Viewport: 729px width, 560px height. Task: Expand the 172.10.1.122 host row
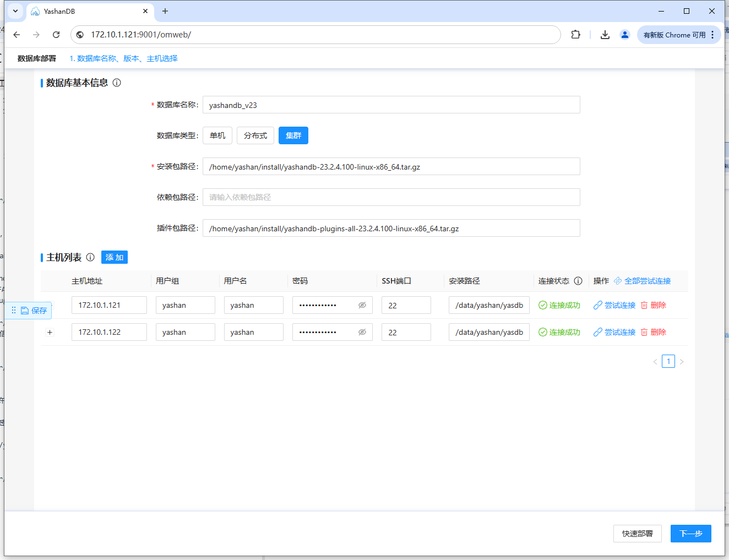50,332
